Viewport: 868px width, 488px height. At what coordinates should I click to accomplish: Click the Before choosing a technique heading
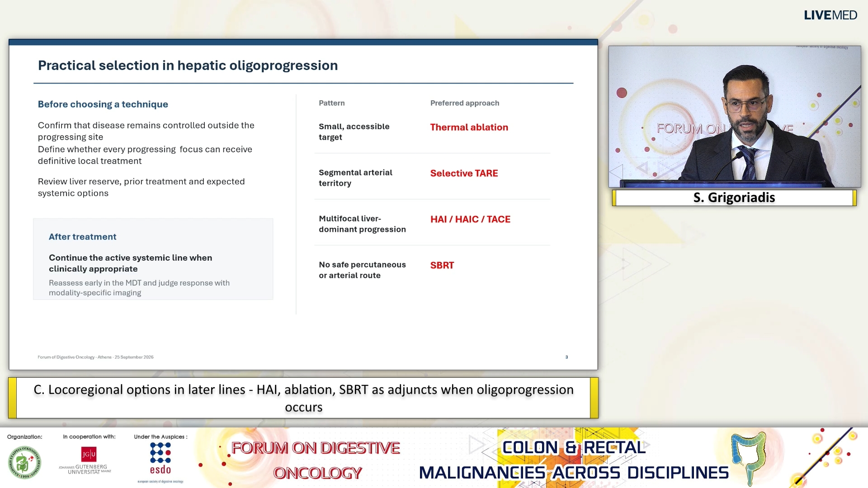pos(103,104)
